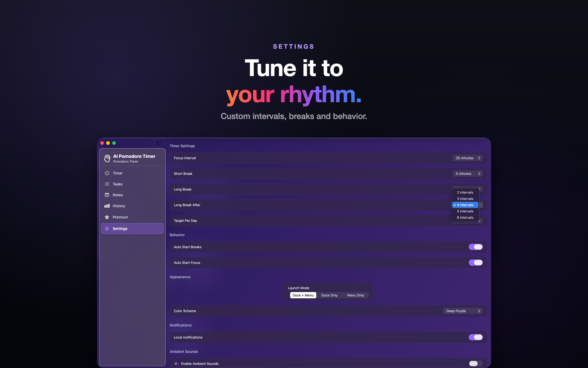Select Dock Only launch mode
This screenshot has height=368, width=588.
pos(329,295)
